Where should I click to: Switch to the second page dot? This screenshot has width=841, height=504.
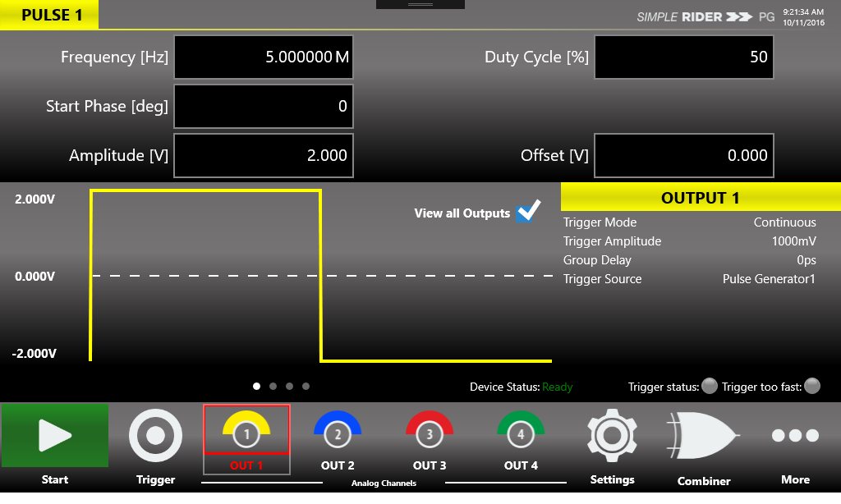point(273,386)
